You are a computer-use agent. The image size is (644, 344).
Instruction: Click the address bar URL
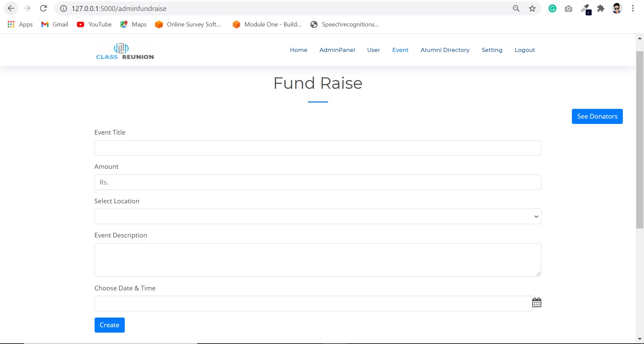coord(119,9)
